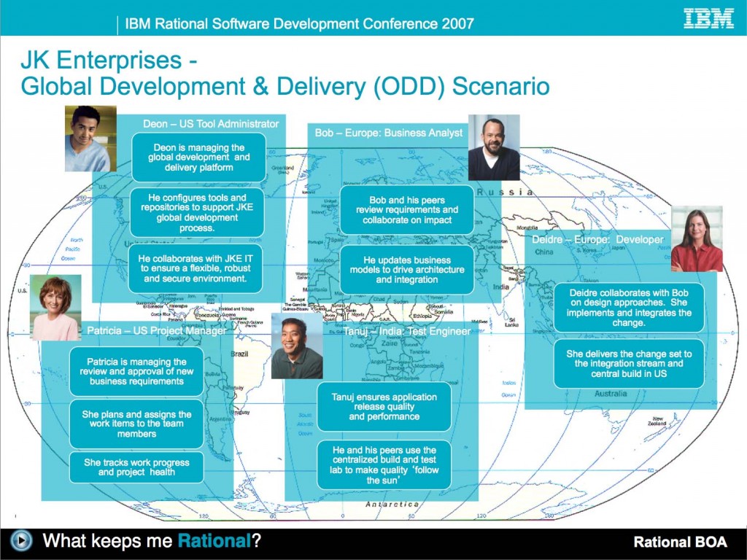The image size is (747, 560).
Task: Click 'Tanuj – India: Test Engineer' heading
Action: (x=407, y=331)
